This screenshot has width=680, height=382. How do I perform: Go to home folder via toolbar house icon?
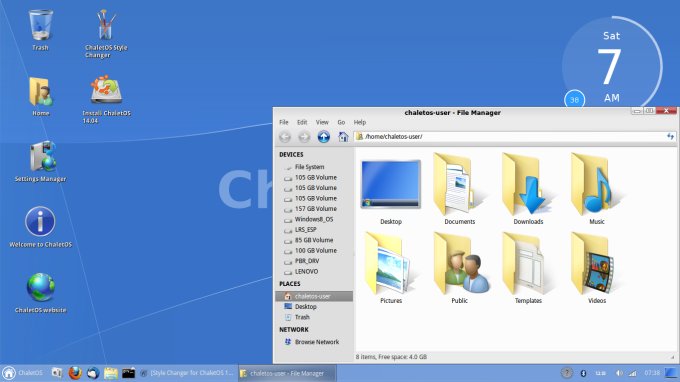tap(343, 137)
